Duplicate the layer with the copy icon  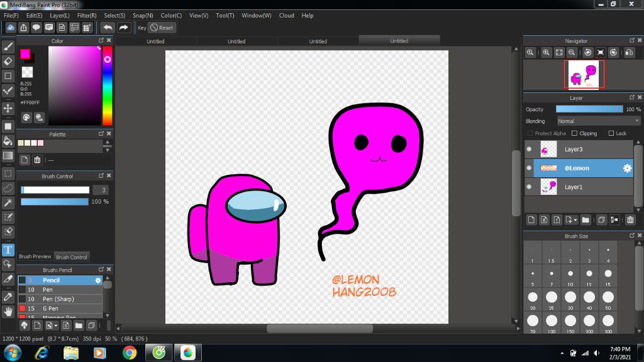(x=601, y=220)
